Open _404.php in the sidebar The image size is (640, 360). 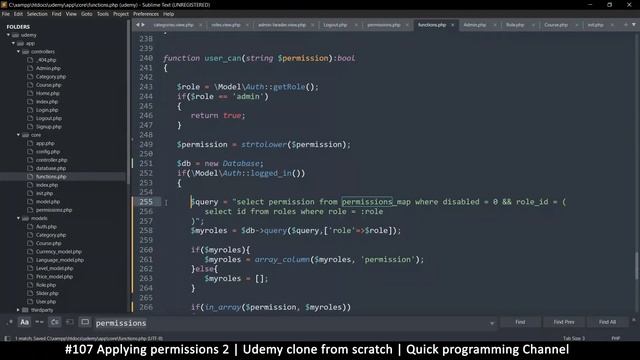click(46, 60)
